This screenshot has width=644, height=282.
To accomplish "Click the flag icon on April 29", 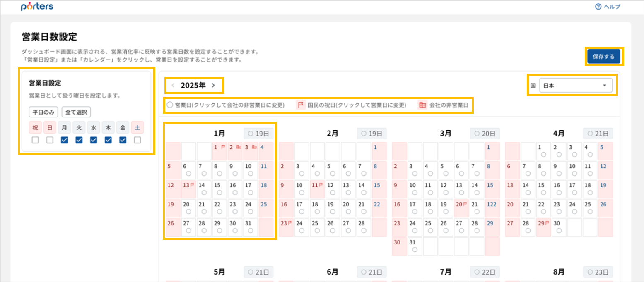I will tap(547, 223).
